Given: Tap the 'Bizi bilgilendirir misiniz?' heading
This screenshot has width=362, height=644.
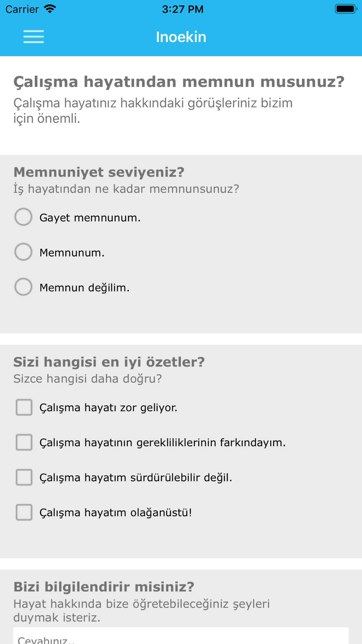Looking at the screenshot, I should 104,587.
